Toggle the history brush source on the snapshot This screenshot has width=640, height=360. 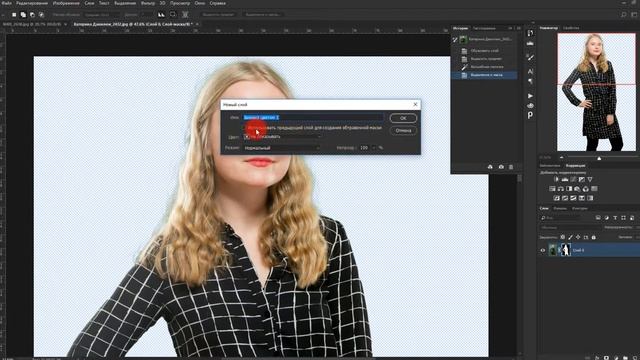(x=455, y=39)
